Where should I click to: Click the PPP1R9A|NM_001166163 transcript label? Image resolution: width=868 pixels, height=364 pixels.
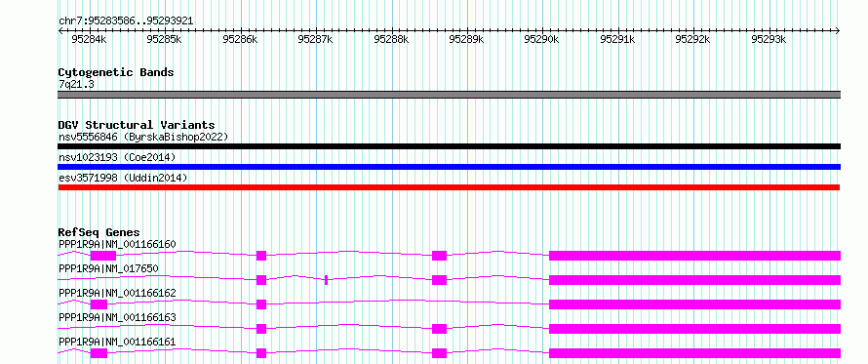point(117,317)
